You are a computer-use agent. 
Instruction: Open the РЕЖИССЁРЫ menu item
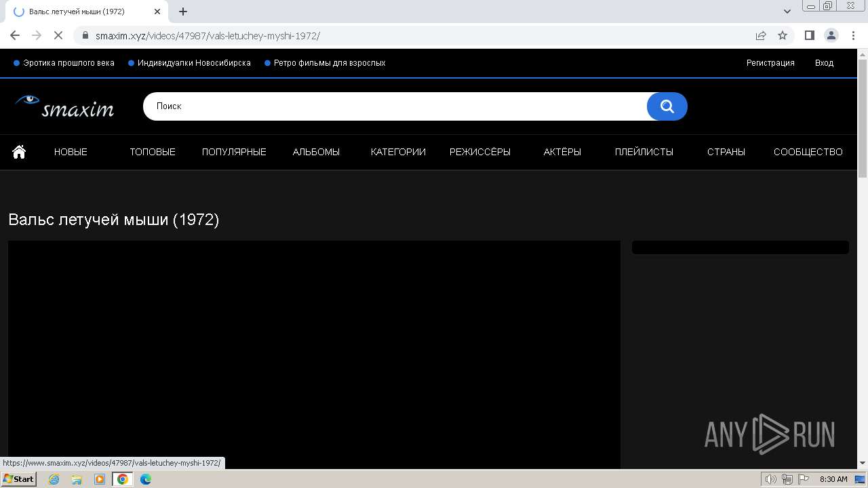point(480,152)
